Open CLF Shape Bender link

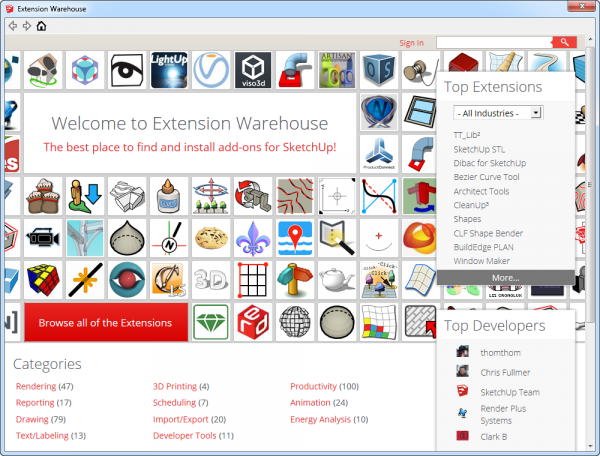(488, 233)
